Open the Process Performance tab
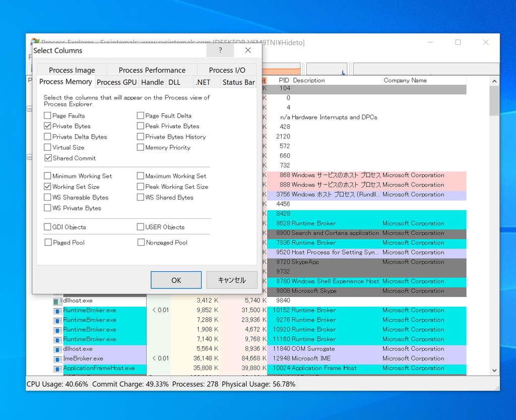The width and height of the screenshot is (516, 420). coord(152,70)
